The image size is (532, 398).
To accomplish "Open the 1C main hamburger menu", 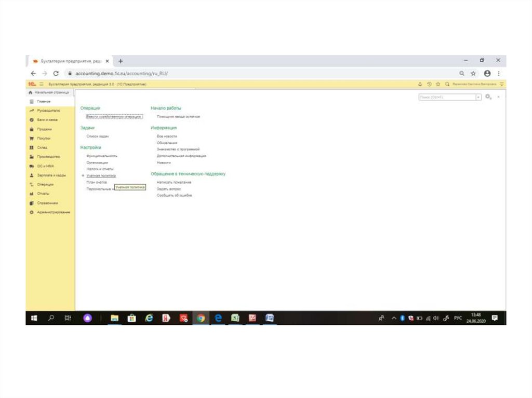I will (x=42, y=84).
